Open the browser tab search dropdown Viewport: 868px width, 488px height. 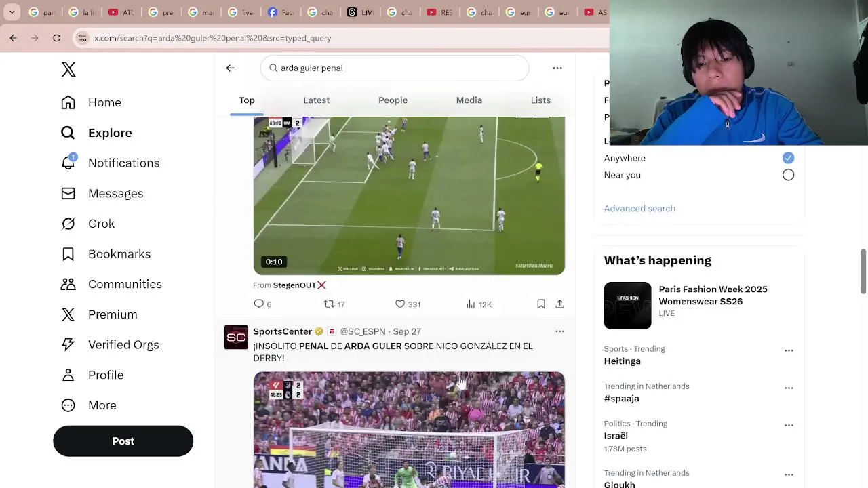coord(12,12)
